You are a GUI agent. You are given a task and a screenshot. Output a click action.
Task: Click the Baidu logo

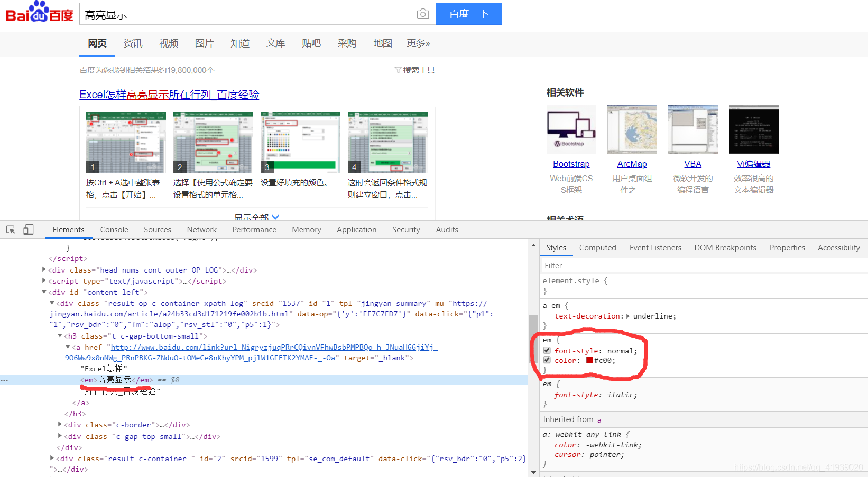pos(39,12)
